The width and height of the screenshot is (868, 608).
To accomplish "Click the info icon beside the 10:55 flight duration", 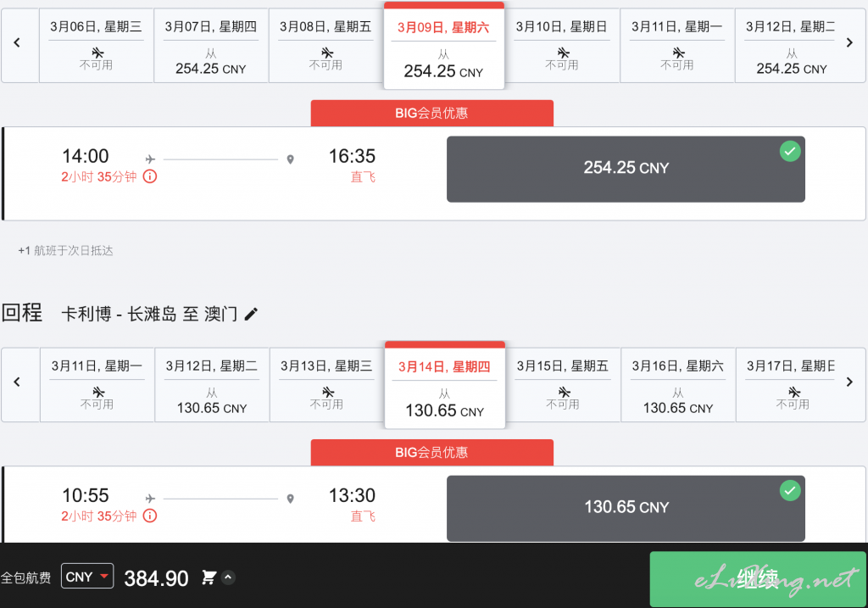I will coord(150,516).
